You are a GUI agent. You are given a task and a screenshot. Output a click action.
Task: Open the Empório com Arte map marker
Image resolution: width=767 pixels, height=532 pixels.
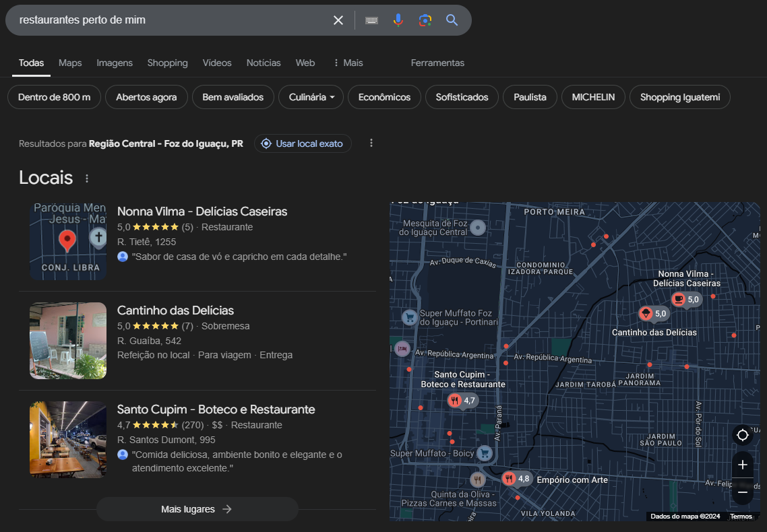(517, 479)
